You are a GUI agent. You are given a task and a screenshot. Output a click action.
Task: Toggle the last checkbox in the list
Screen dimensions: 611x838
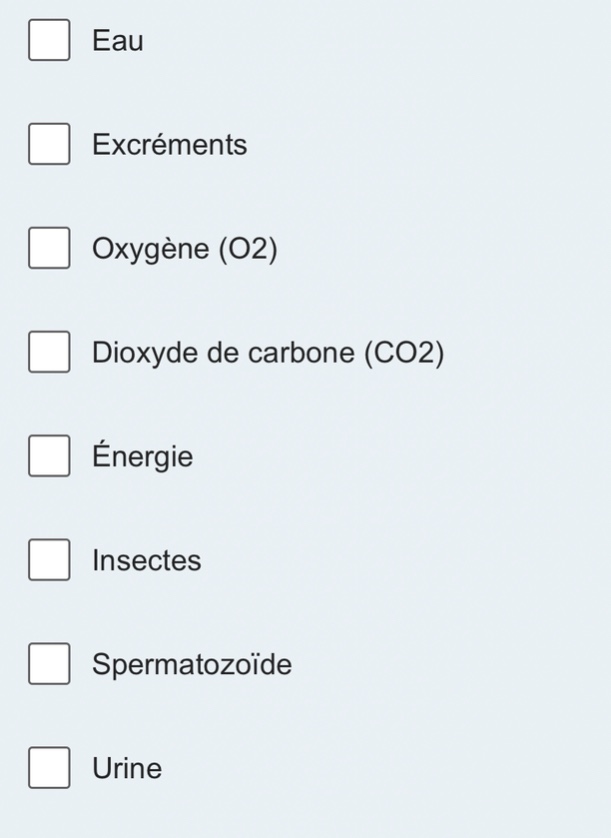point(48,768)
